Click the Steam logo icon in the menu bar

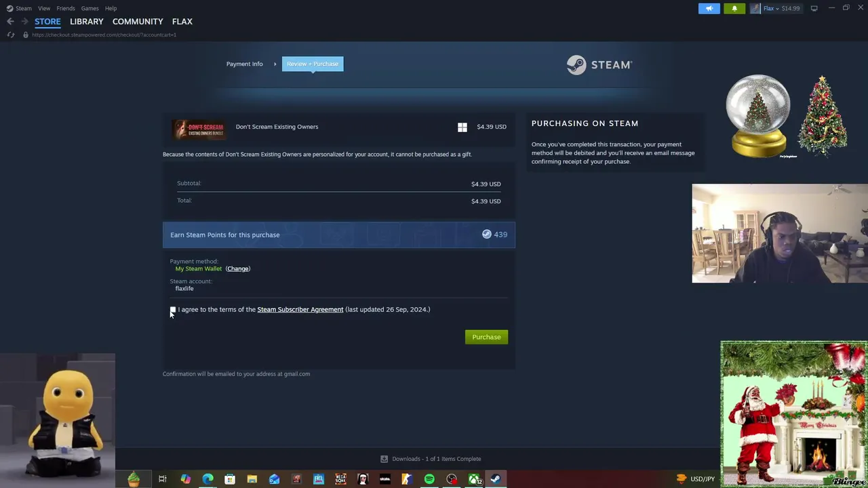click(9, 8)
